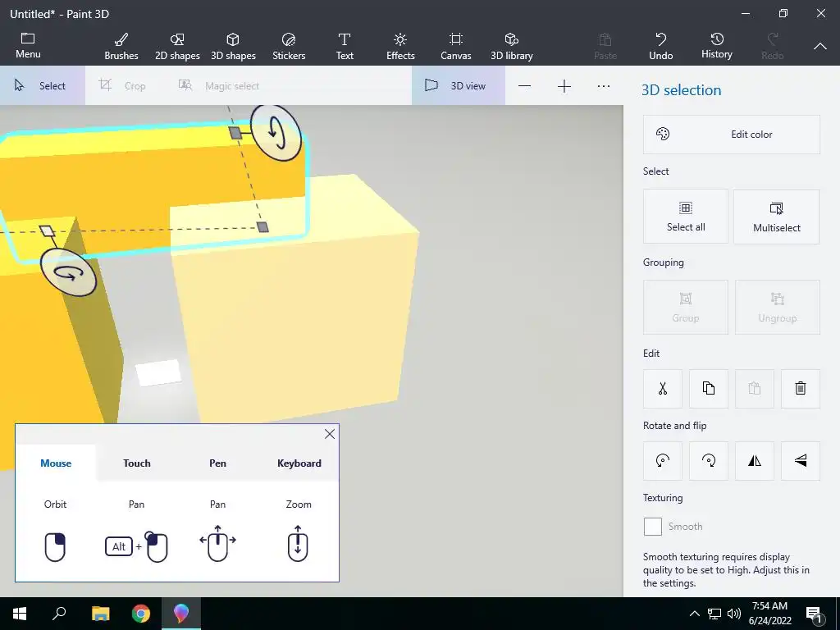This screenshot has height=630, width=840.
Task: Delete the selected object with trash icon
Action: (x=801, y=388)
